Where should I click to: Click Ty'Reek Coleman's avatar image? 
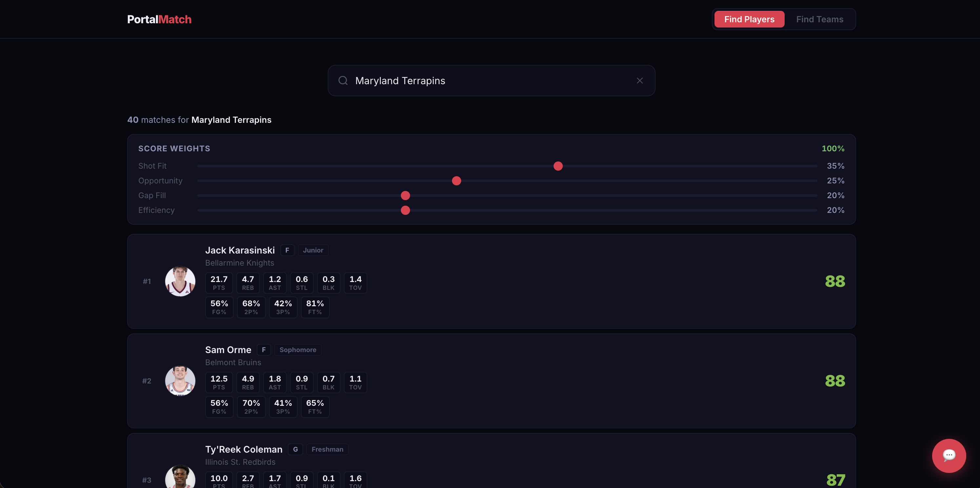pos(180,478)
